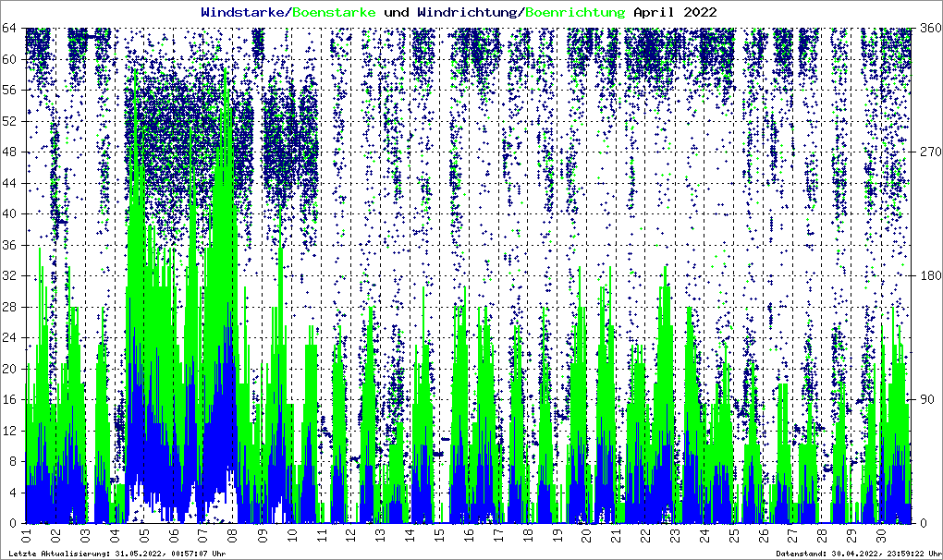Click day label 05 on the date axis
943x560 pixels.
click(143, 533)
